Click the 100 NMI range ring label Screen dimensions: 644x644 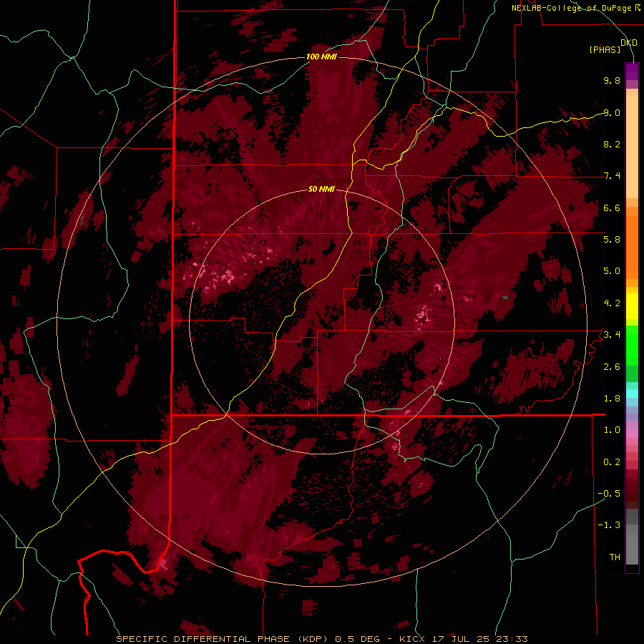[x=321, y=57]
